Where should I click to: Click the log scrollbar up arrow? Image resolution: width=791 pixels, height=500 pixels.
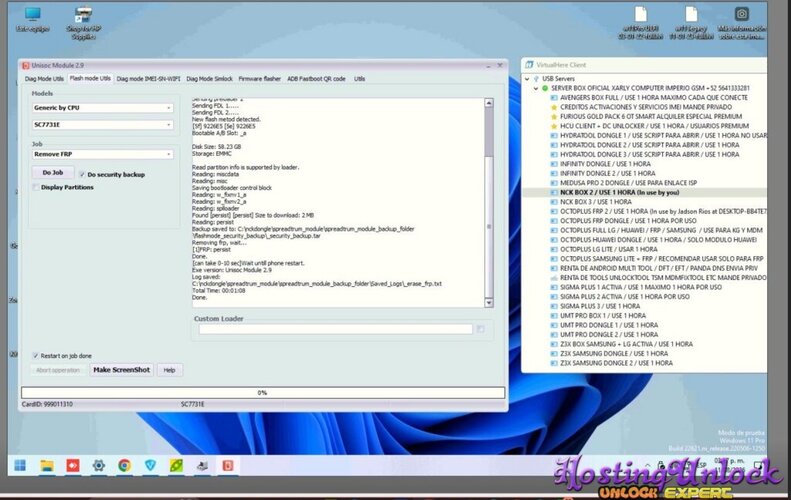[488, 103]
